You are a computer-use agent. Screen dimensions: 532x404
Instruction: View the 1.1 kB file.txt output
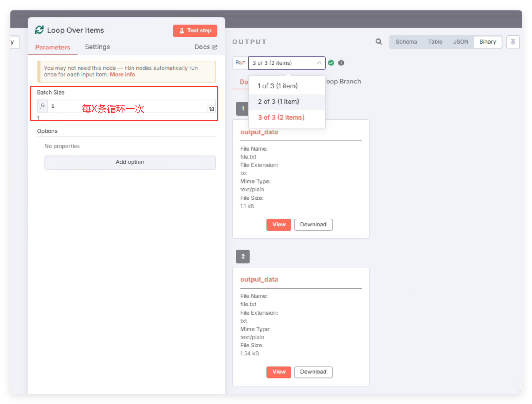279,225
